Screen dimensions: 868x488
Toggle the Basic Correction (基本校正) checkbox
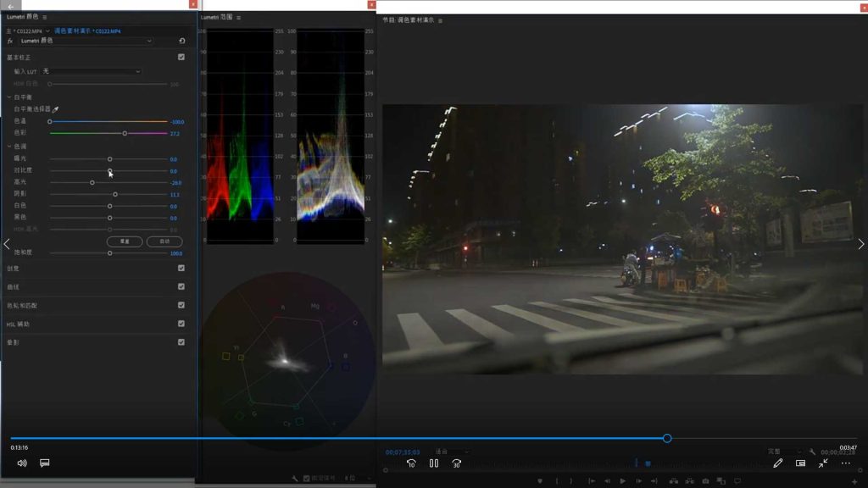click(181, 58)
